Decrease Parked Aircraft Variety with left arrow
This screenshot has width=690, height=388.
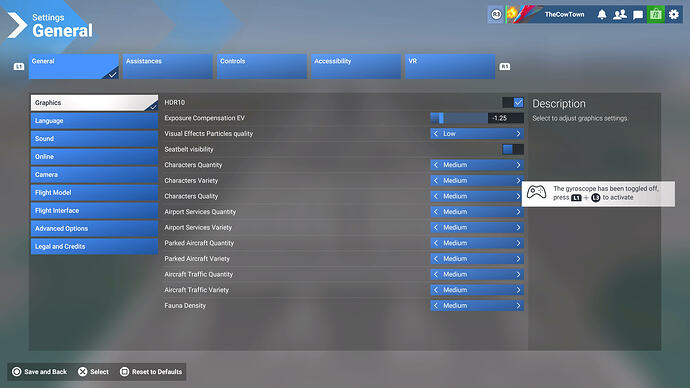[x=436, y=259]
